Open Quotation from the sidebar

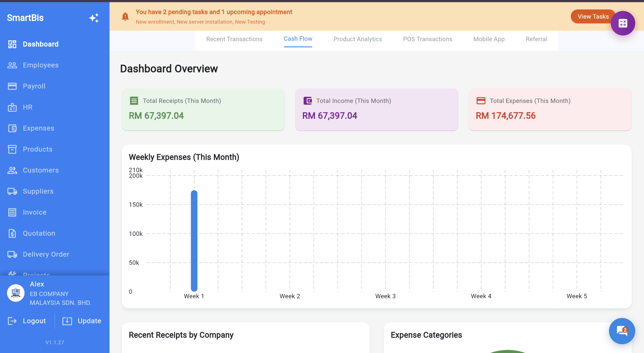[39, 233]
